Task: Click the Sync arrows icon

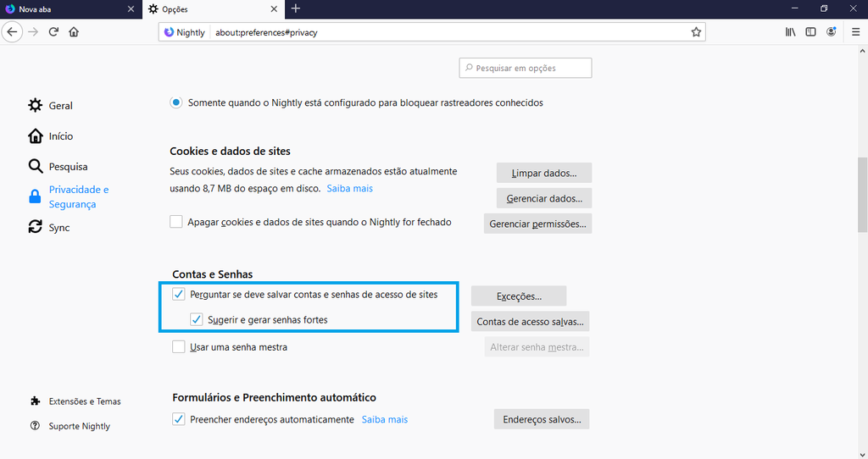Action: click(x=35, y=227)
